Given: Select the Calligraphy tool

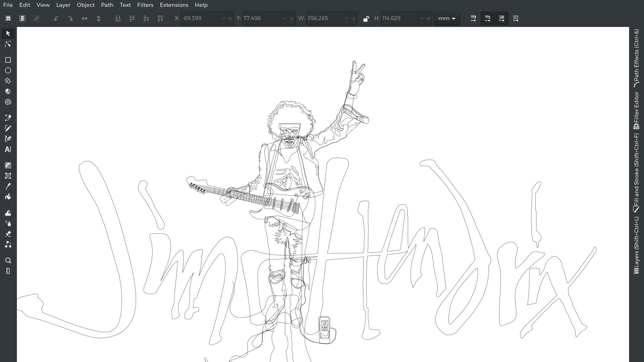Looking at the screenshot, I should click(8, 138).
